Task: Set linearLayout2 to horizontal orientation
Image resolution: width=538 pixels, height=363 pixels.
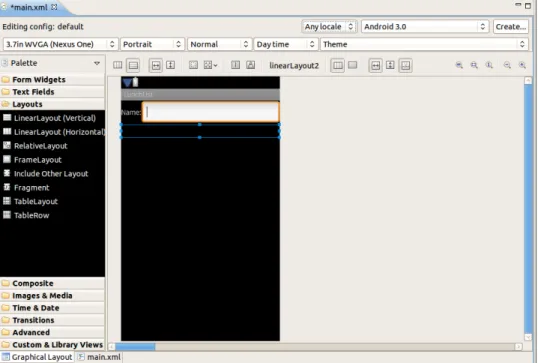Action: pyautogui.click(x=338, y=65)
